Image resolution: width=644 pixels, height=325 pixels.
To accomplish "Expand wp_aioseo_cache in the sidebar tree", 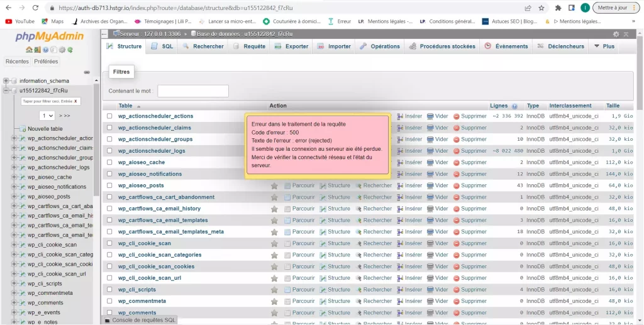I will point(14,177).
